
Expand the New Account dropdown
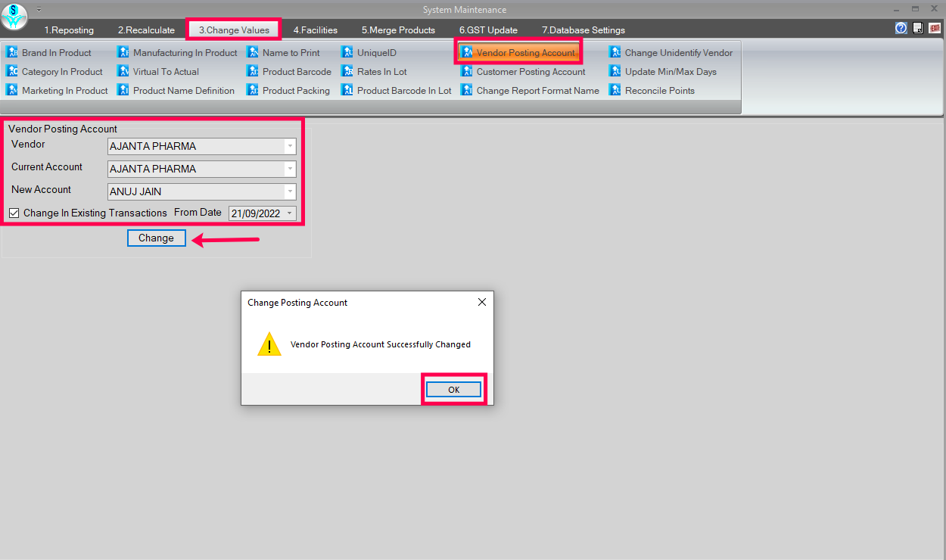point(289,191)
